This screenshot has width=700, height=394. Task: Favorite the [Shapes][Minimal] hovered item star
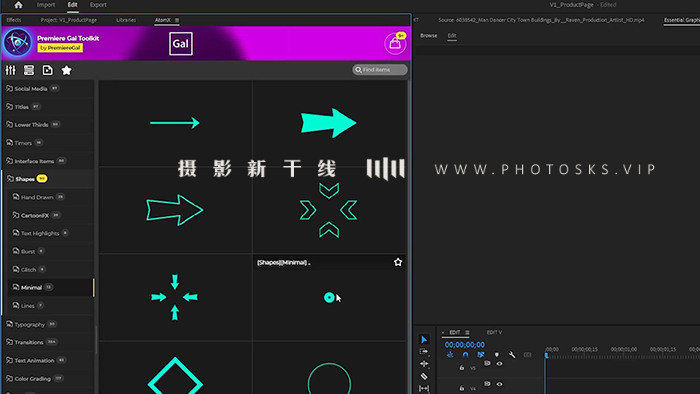[x=398, y=262]
